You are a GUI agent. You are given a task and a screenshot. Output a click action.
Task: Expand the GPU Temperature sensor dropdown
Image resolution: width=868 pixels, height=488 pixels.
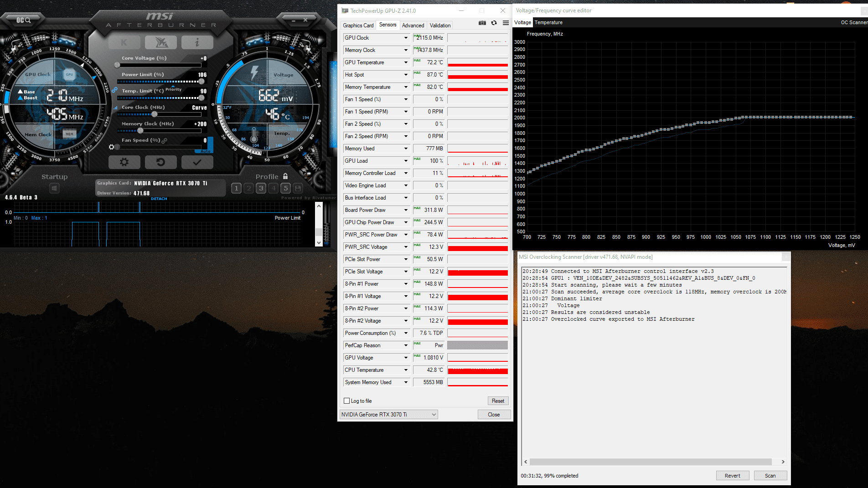click(x=406, y=62)
